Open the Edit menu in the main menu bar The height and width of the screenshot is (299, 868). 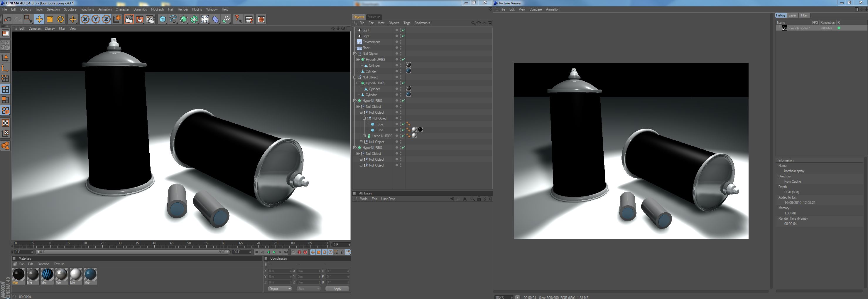click(13, 9)
